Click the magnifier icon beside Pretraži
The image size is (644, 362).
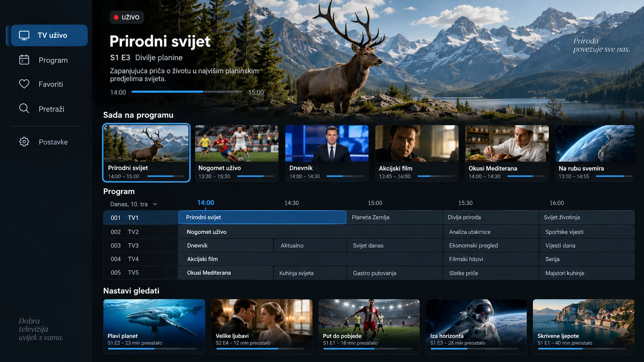pos(24,108)
